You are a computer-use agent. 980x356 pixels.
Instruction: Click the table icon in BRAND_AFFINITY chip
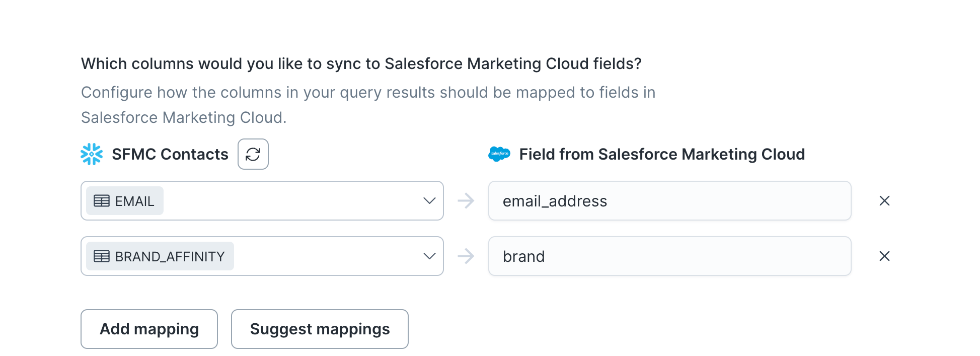(102, 256)
